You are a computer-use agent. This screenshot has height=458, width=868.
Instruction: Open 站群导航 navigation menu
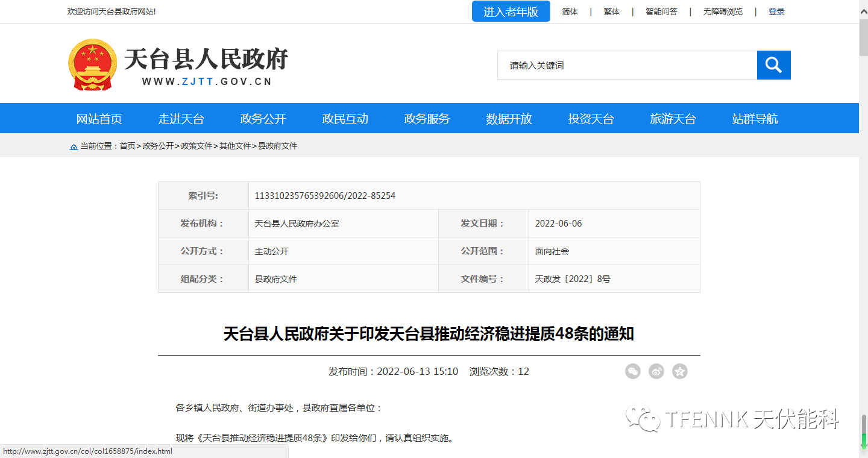point(755,119)
